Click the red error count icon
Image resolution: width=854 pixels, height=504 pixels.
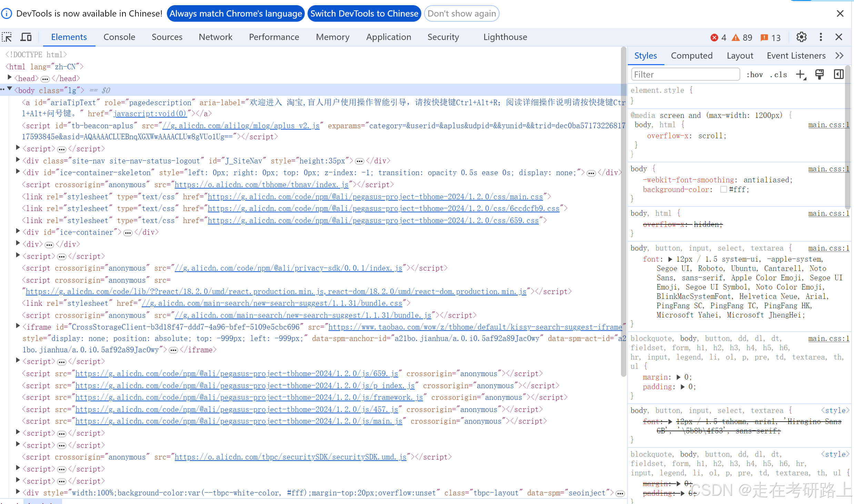click(x=714, y=38)
